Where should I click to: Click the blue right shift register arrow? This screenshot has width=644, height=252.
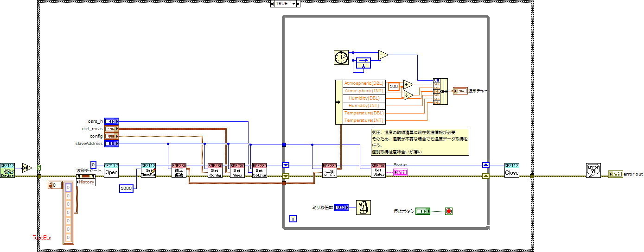tap(485, 165)
